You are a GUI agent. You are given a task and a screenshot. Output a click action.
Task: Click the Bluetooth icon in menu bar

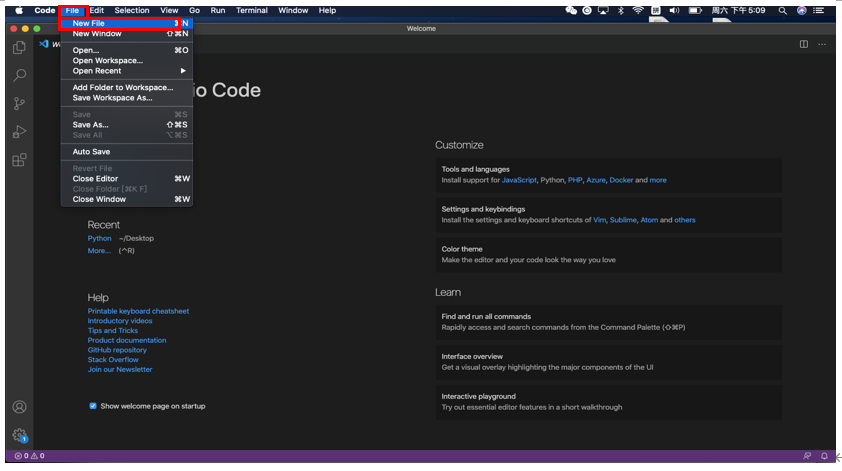point(621,10)
